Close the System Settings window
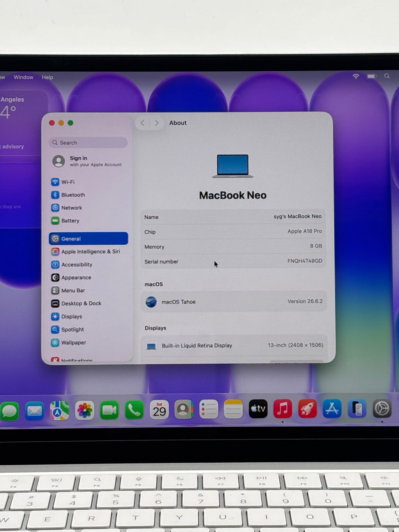The width and height of the screenshot is (399, 532). click(52, 123)
